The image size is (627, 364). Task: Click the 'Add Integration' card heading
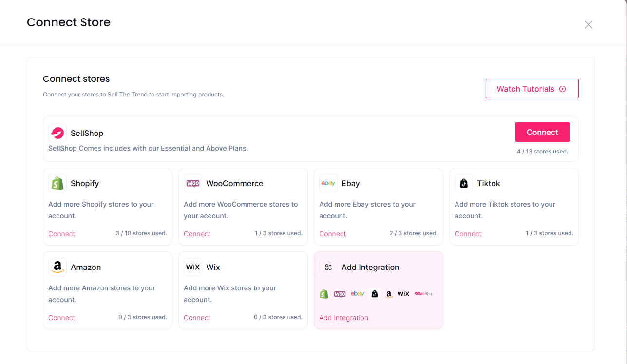tap(370, 268)
